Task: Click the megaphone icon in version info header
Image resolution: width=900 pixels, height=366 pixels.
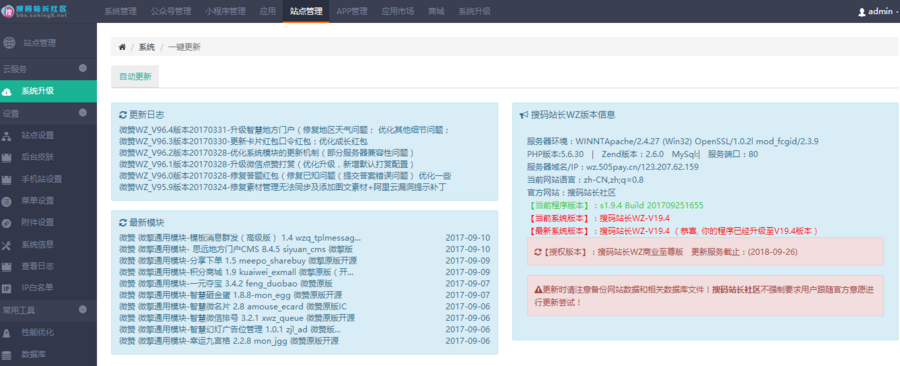Action: 523,115
